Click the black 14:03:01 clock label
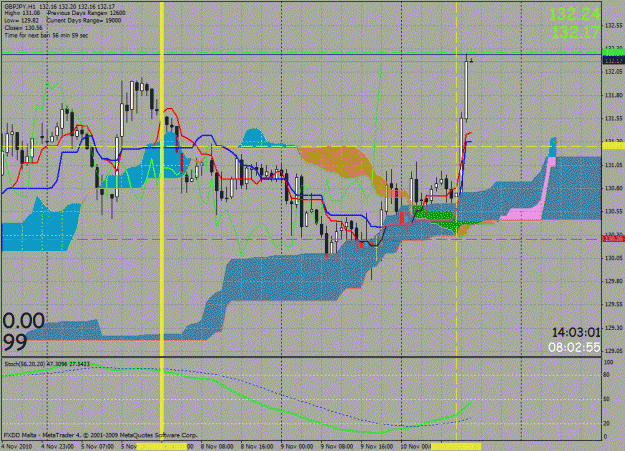Image resolution: width=625 pixels, height=451 pixels. point(576,332)
